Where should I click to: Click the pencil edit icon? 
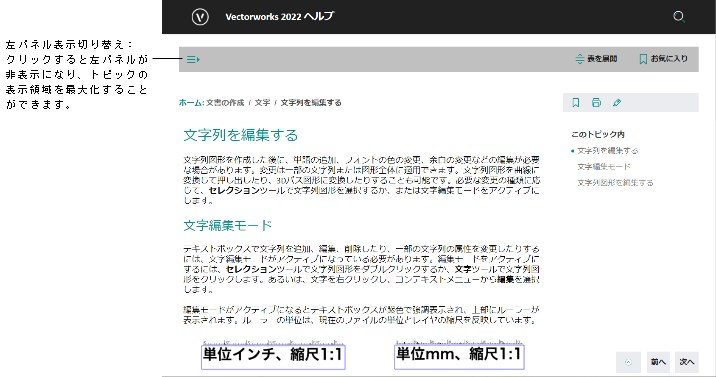point(617,103)
